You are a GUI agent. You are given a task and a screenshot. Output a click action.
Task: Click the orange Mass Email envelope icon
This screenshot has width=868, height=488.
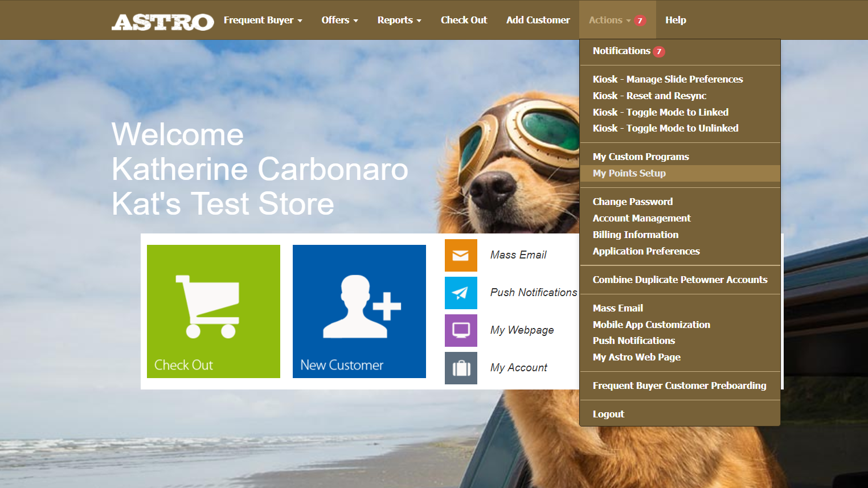pos(461,255)
